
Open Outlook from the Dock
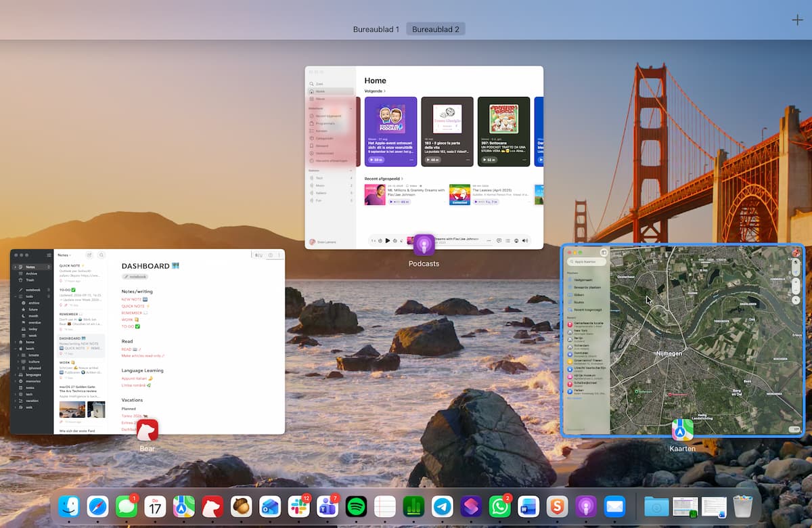[270, 506]
